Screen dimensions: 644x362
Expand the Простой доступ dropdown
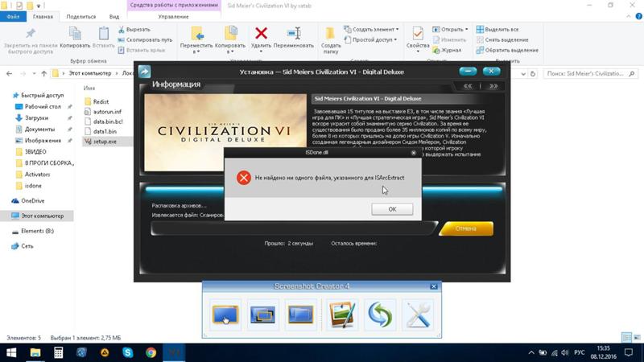[370, 39]
